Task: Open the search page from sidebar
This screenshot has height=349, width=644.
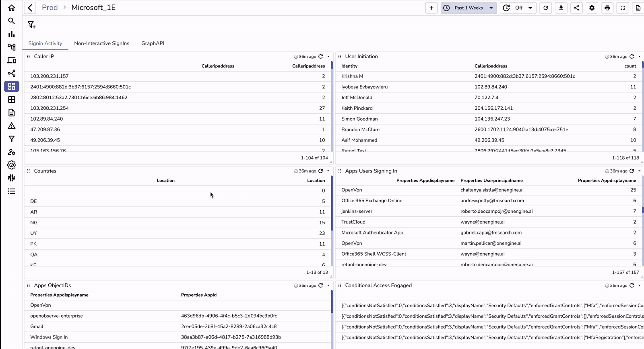Action: pos(12,21)
